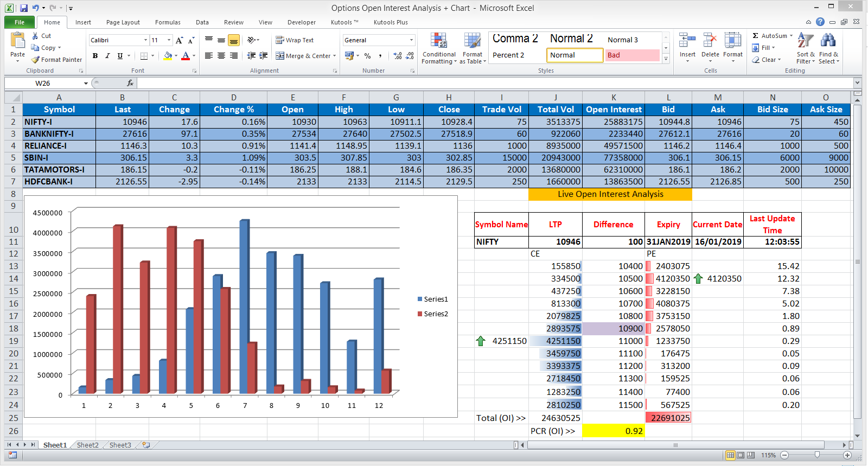868x466 pixels.
Task: Toggle Bold formatting
Action: coord(95,56)
